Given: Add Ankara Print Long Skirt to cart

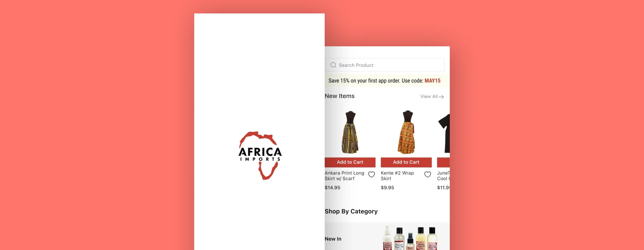Looking at the screenshot, I should [350, 162].
